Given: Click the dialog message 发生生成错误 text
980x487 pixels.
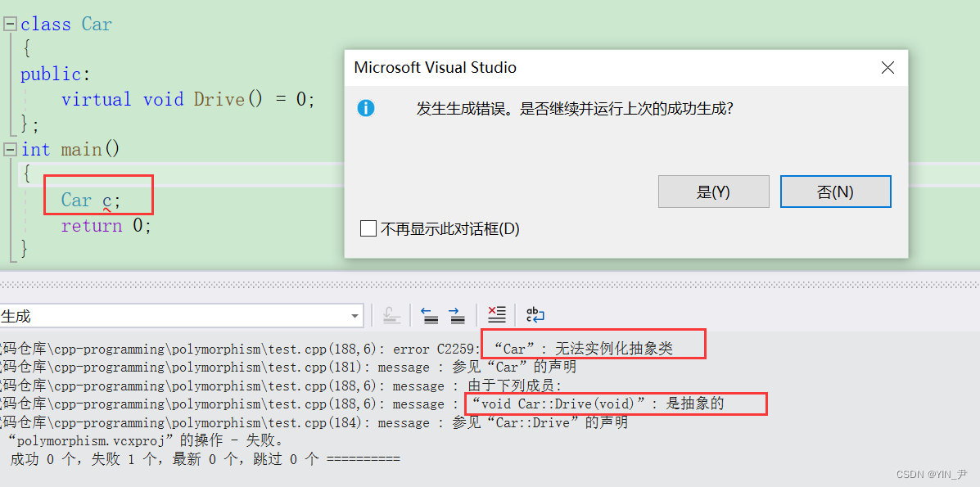Looking at the screenshot, I should pyautogui.click(x=575, y=108).
